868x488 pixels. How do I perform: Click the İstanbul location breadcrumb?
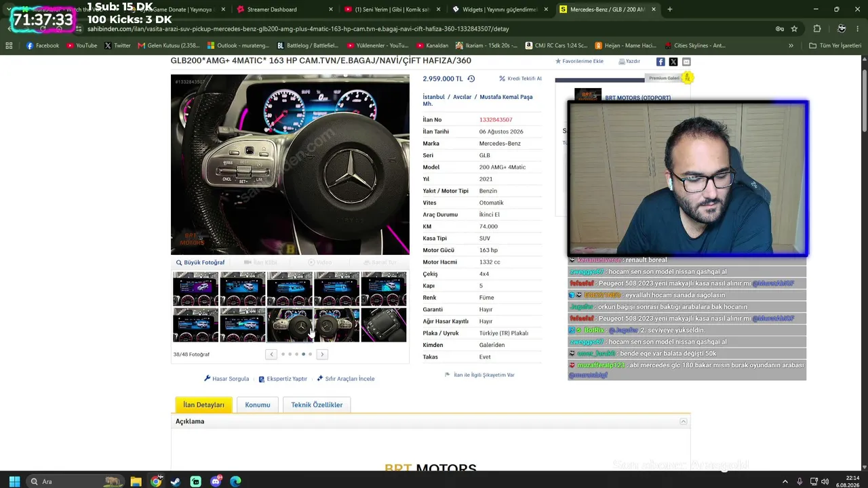click(434, 97)
